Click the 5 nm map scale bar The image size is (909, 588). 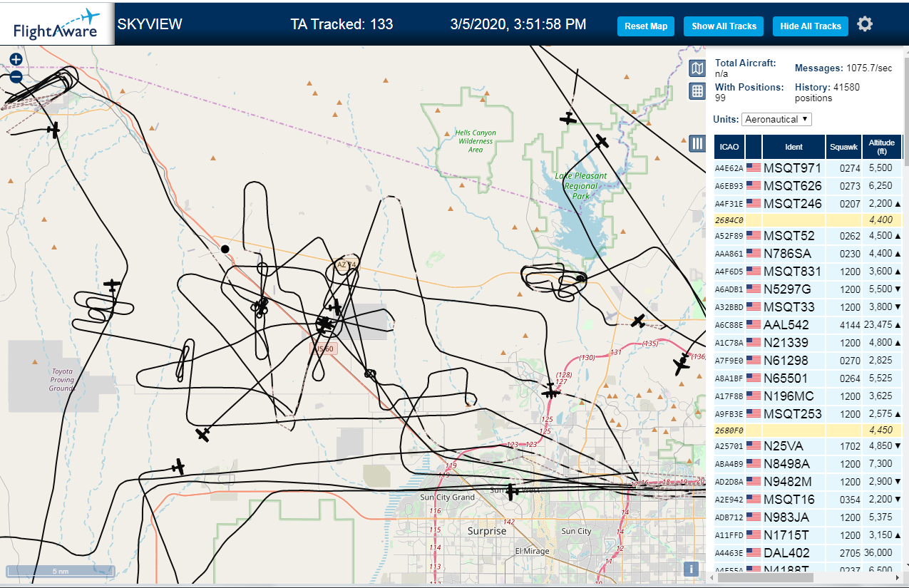61,571
